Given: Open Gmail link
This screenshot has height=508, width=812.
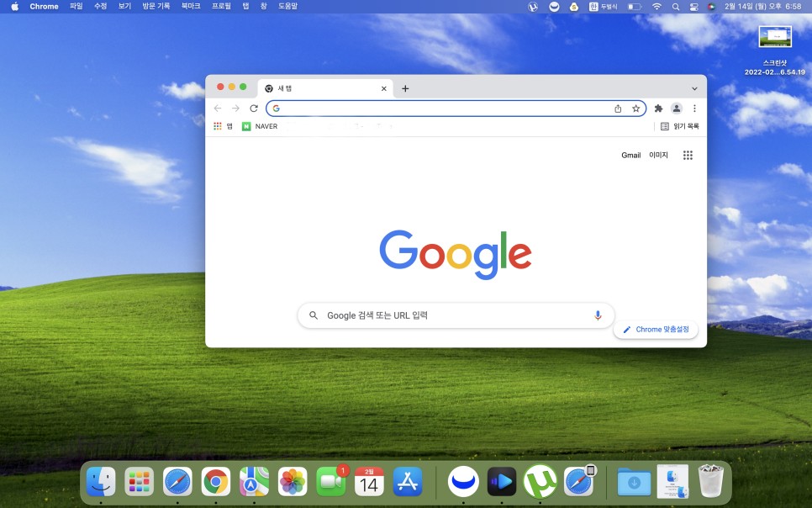Looking at the screenshot, I should 630,155.
